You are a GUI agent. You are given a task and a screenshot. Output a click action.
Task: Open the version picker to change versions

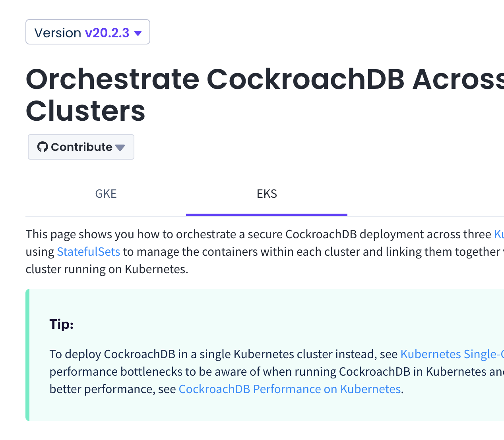click(87, 32)
